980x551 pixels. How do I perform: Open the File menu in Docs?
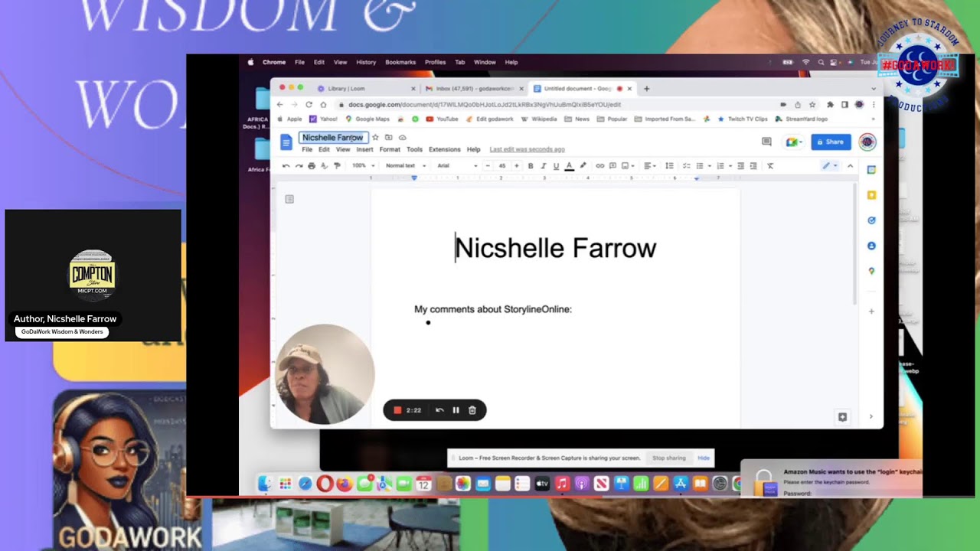click(307, 150)
